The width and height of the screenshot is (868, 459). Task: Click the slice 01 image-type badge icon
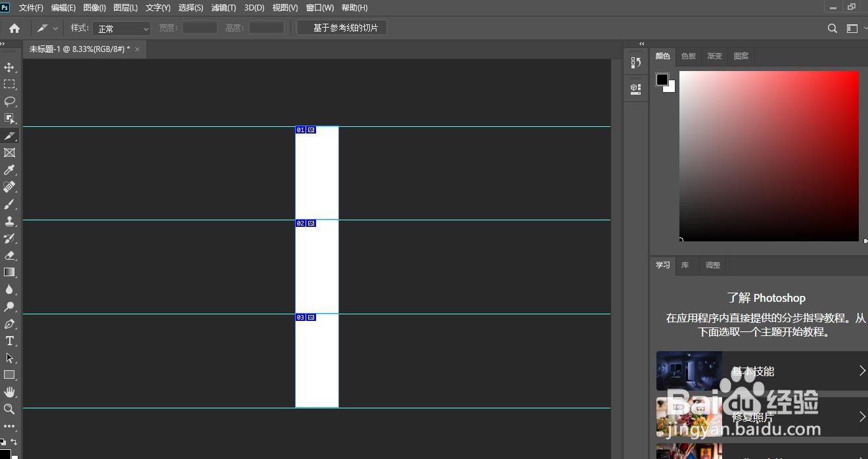pyautogui.click(x=311, y=130)
